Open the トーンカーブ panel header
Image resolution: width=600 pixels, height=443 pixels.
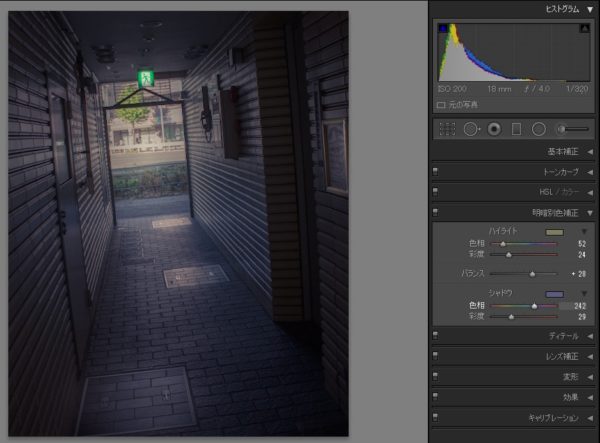514,172
